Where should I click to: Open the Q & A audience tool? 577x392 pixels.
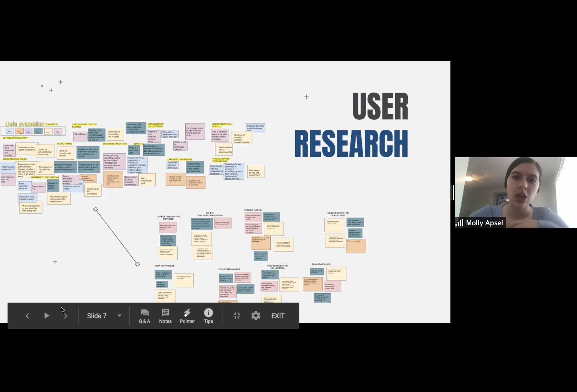pyautogui.click(x=144, y=316)
